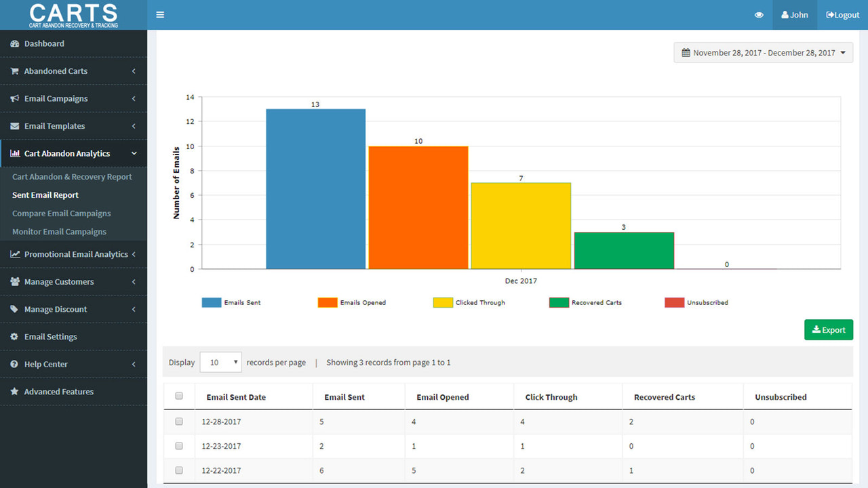868x488 pixels.
Task: Tick the checkbox for the 12-28-2017 row
Action: click(179, 421)
